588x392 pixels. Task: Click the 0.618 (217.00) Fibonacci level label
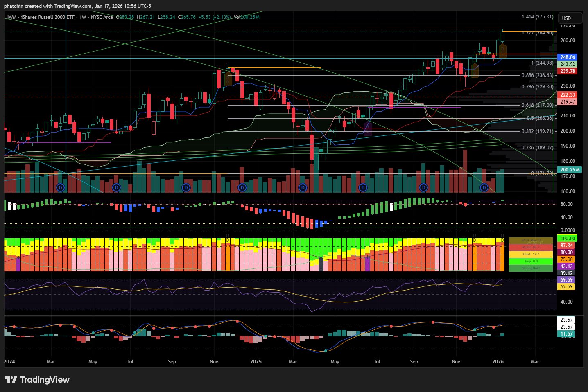click(537, 105)
